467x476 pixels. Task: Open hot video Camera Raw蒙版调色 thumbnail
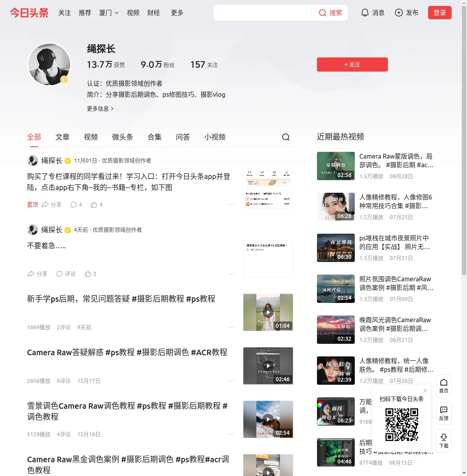[336, 166]
